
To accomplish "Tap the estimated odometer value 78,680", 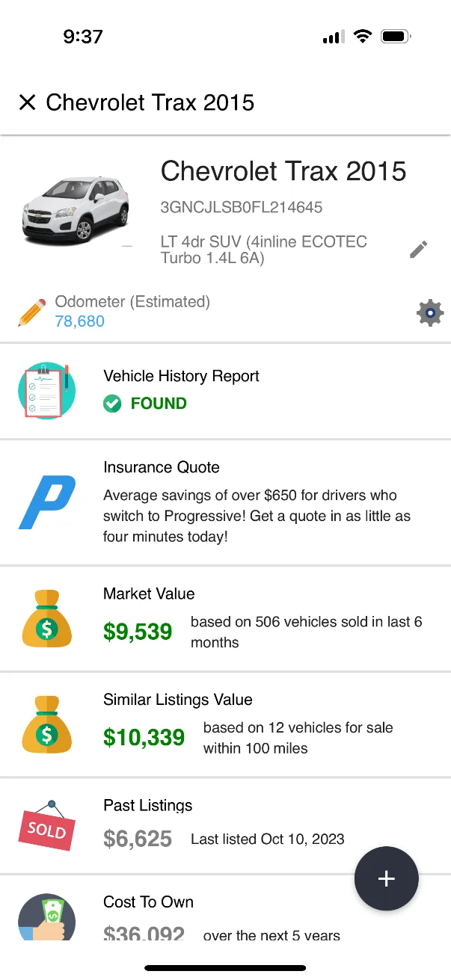I will pyautogui.click(x=80, y=321).
